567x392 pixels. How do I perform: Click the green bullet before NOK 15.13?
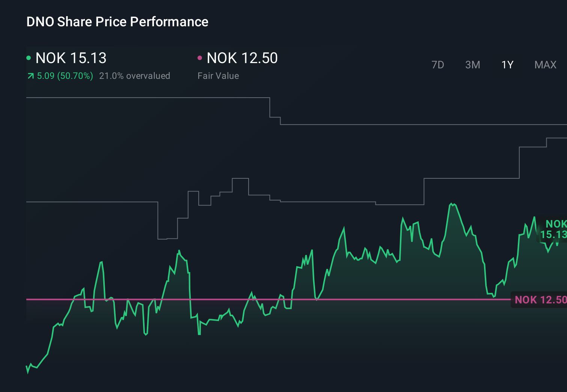click(29, 57)
